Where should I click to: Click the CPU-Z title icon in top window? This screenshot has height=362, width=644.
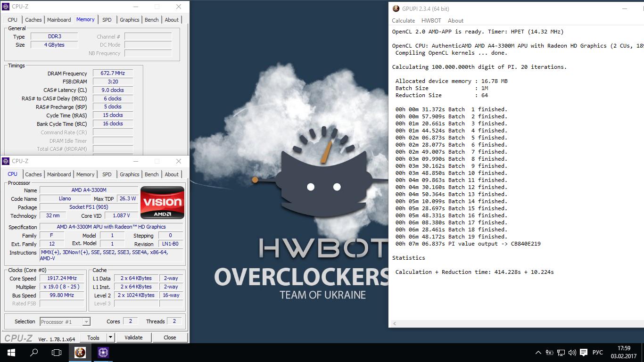pyautogui.click(x=6, y=7)
